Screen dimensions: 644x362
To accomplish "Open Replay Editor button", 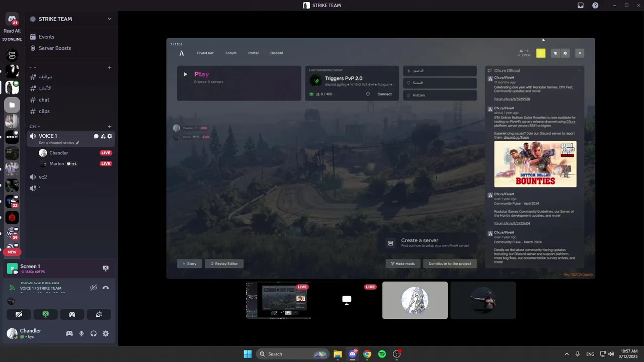I will [x=224, y=263].
